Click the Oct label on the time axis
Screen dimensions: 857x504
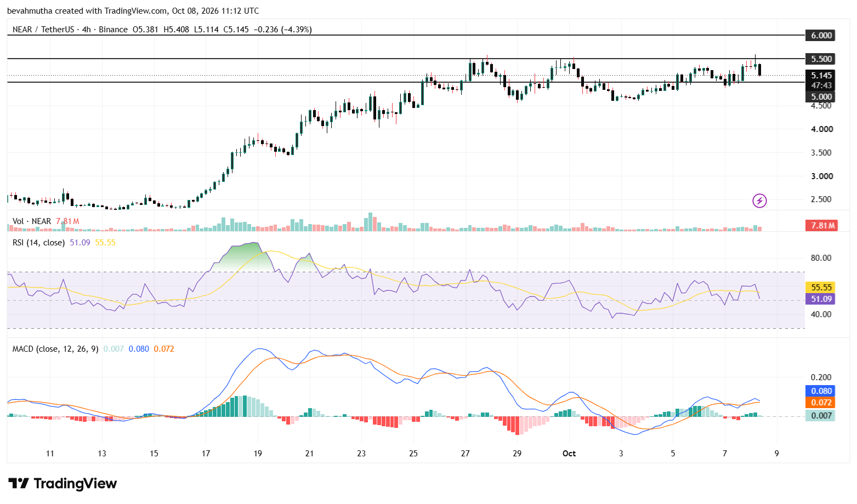(x=569, y=454)
